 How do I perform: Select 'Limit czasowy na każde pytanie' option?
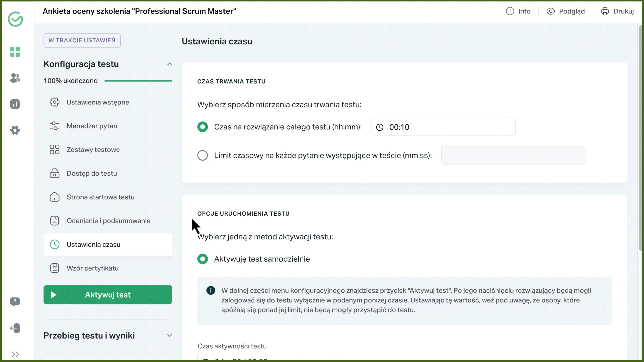pos(202,155)
